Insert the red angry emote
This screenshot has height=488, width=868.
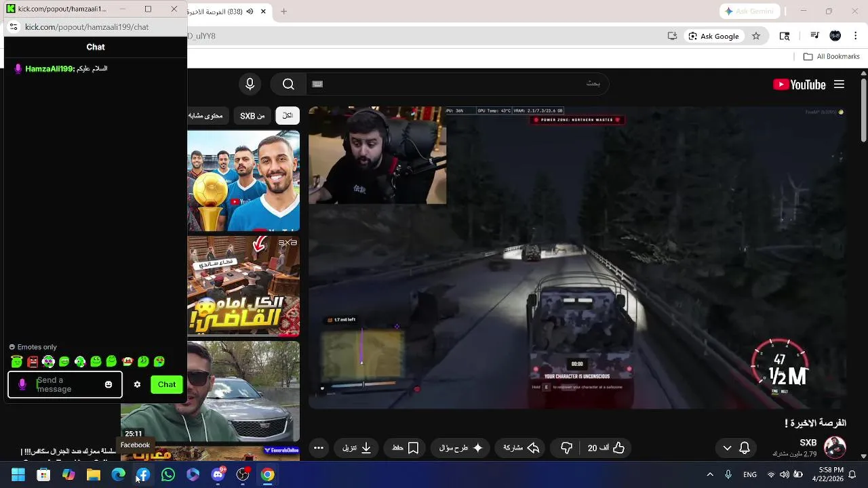click(33, 361)
